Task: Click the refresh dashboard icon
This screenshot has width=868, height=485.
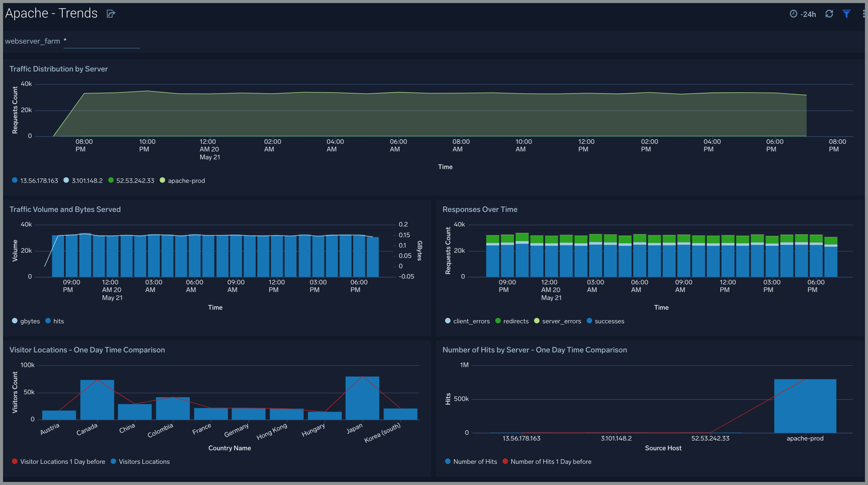Action: (x=829, y=14)
